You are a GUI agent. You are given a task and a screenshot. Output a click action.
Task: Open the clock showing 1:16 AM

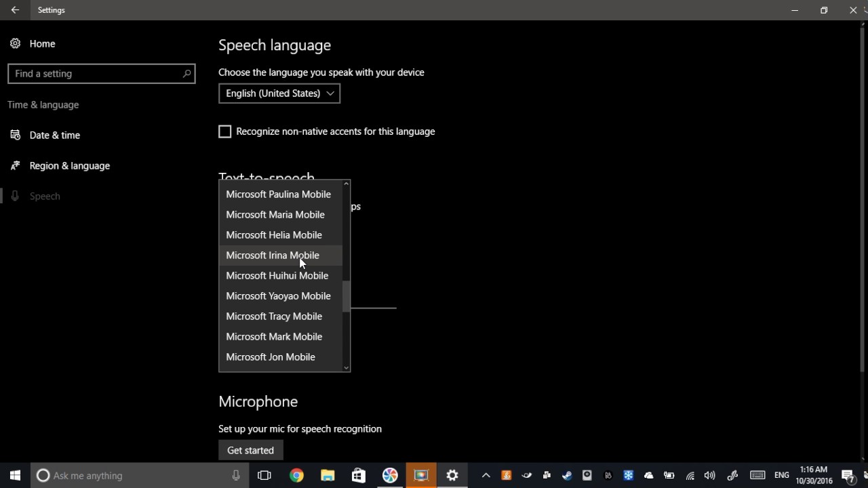tap(813, 475)
